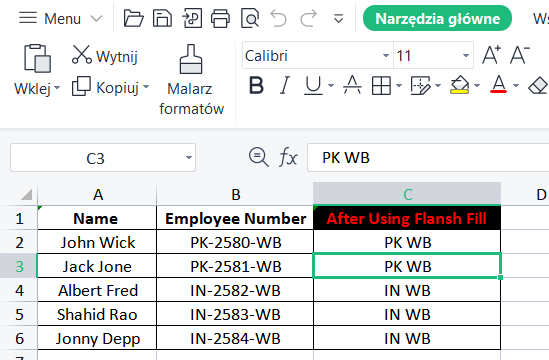
Task: Decrease font size with A- icon
Action: [x=520, y=55]
